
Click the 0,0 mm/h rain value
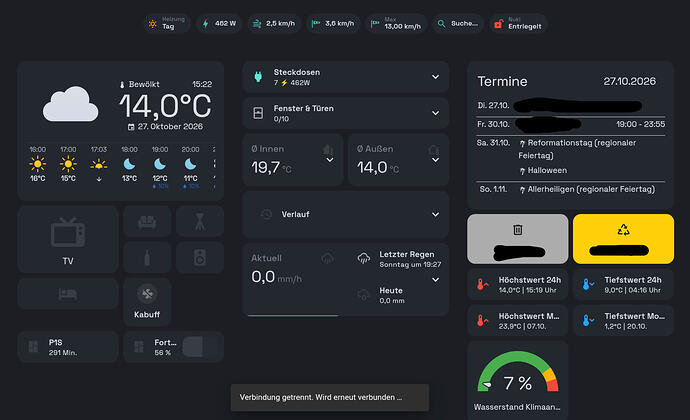(276, 277)
